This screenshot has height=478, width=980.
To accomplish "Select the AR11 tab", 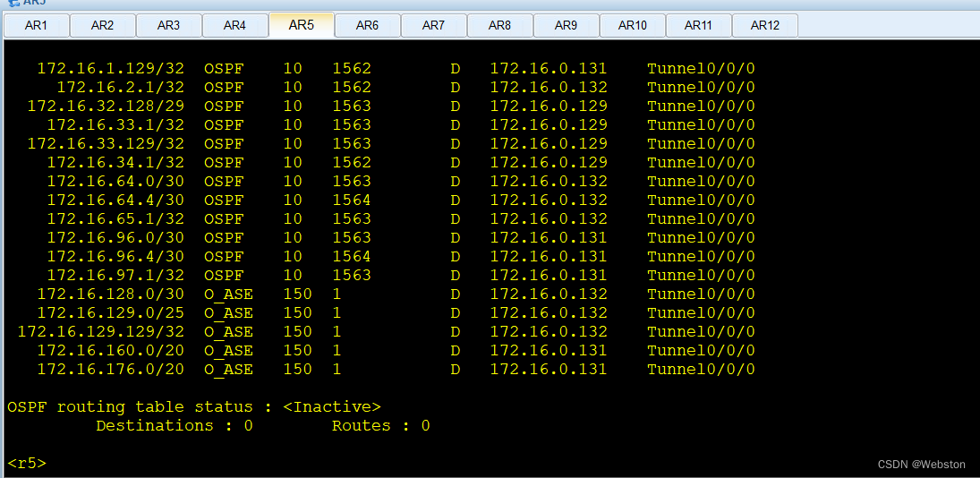I will [x=699, y=26].
